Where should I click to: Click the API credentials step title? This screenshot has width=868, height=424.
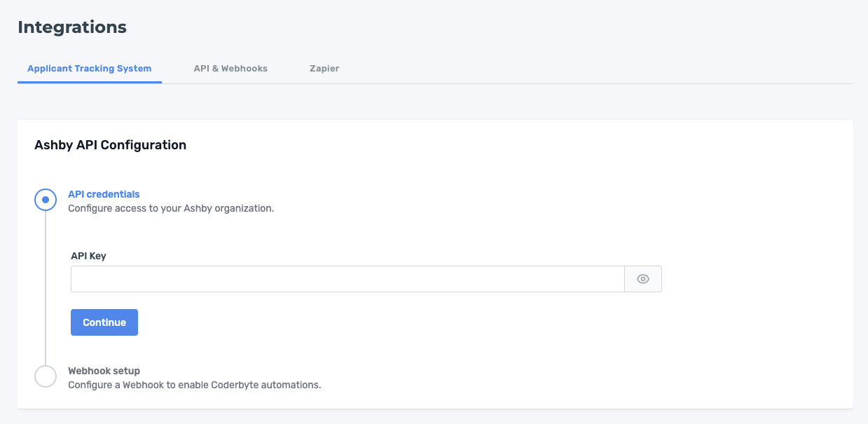104,194
